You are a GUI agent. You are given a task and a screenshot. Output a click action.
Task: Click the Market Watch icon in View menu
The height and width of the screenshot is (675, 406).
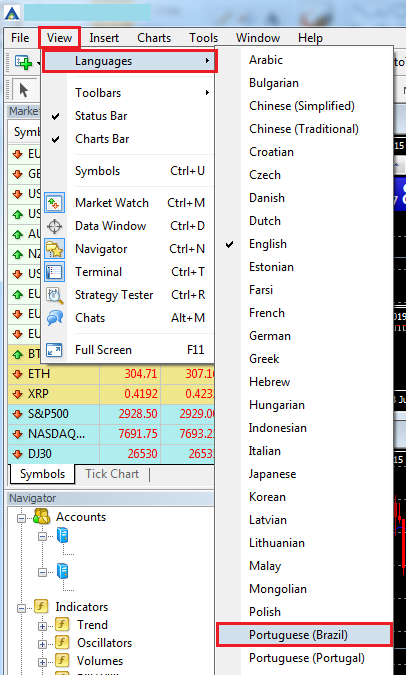coord(54,203)
